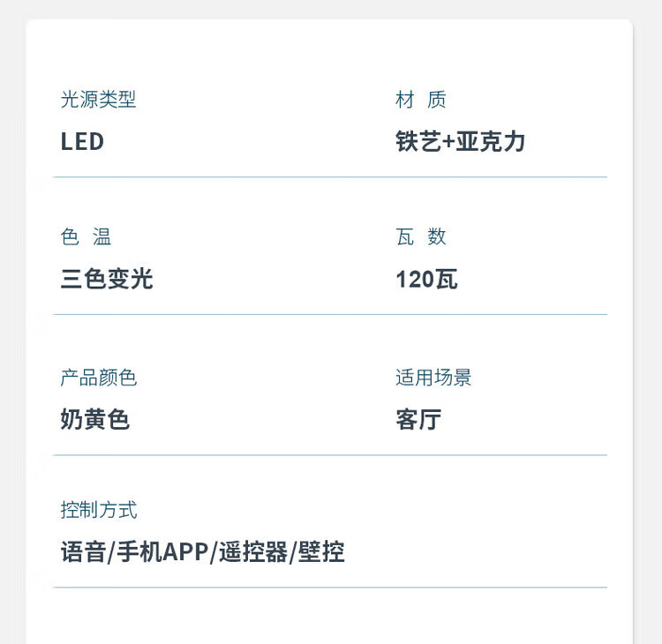This screenshot has height=644, width=662.
Task: Click 壁控 in the control methods
Action: 322,552
